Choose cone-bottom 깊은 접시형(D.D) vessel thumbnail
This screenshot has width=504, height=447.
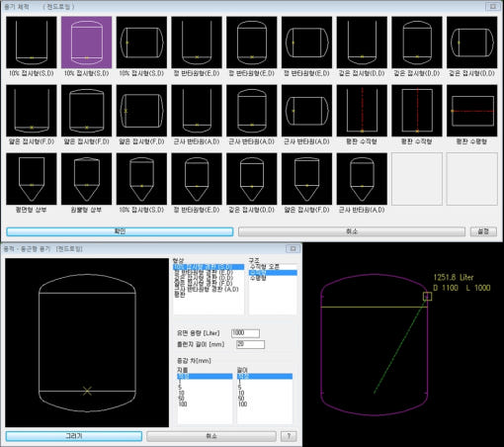(x=252, y=179)
